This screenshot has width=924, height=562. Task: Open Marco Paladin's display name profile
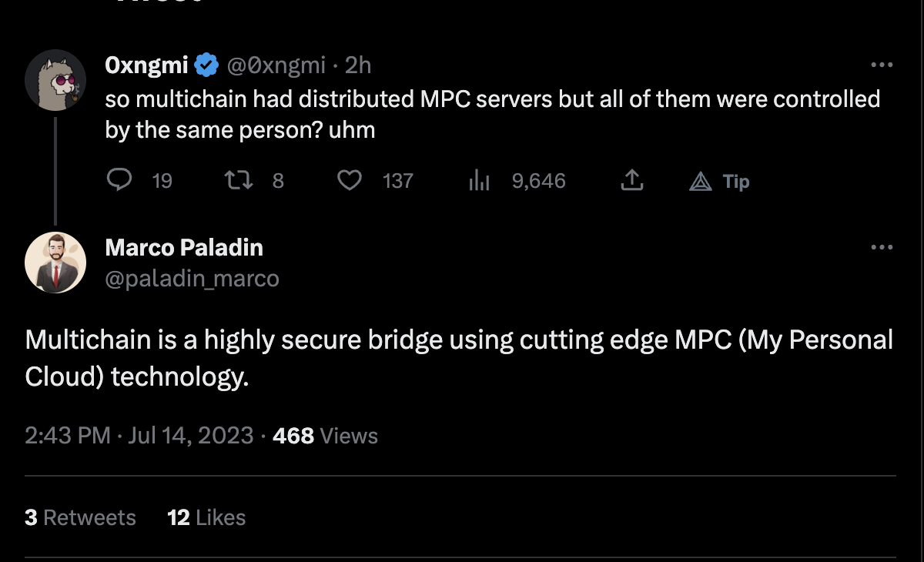184,247
